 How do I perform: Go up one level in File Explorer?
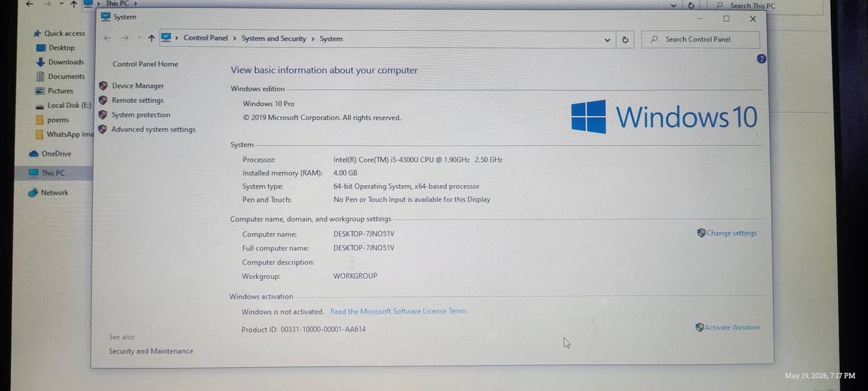click(74, 5)
